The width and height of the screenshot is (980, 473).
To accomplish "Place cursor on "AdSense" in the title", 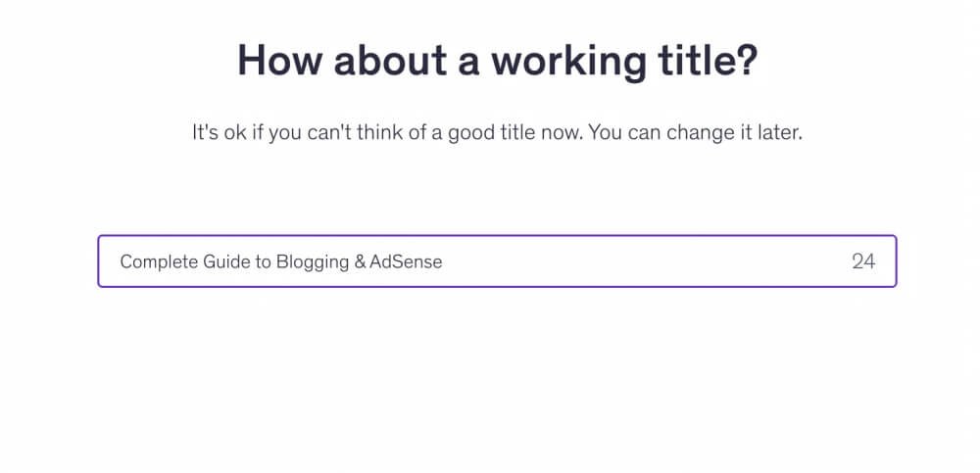I will pyautogui.click(x=406, y=261).
